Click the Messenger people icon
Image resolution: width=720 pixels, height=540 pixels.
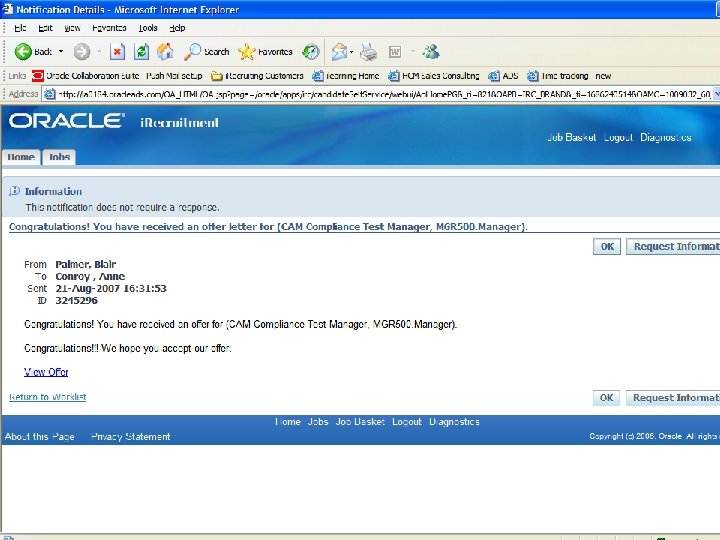431,51
